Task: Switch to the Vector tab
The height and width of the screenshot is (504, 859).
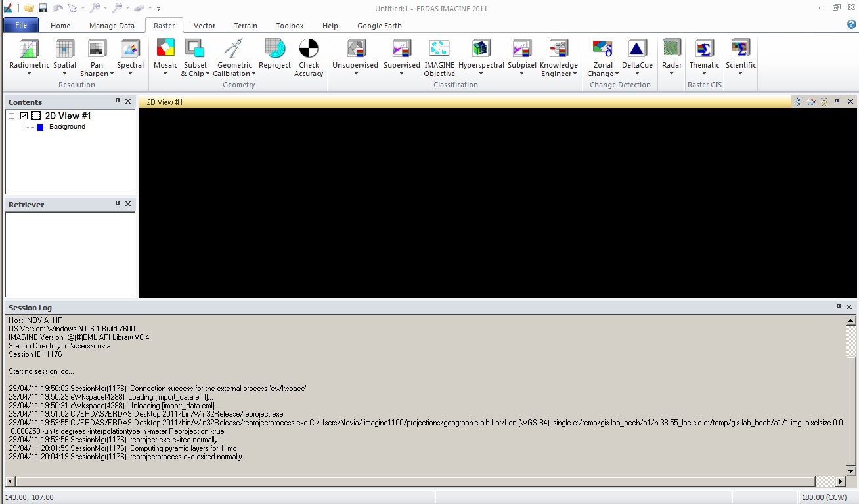Action: 205,26
